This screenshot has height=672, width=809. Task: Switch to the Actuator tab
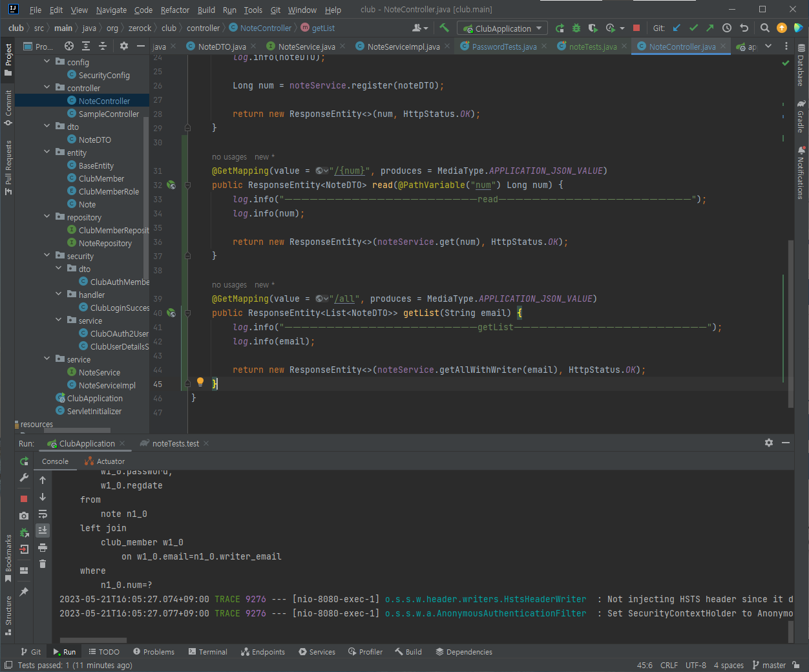pyautogui.click(x=105, y=461)
